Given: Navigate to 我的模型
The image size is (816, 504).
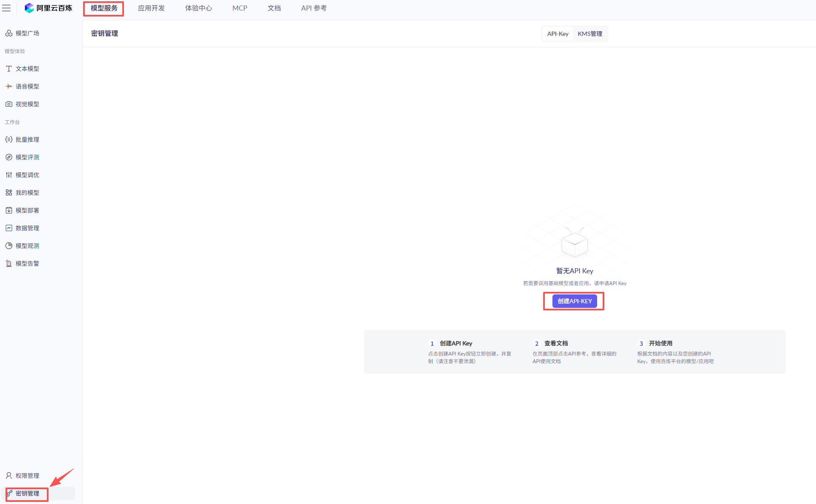Looking at the screenshot, I should (x=27, y=193).
